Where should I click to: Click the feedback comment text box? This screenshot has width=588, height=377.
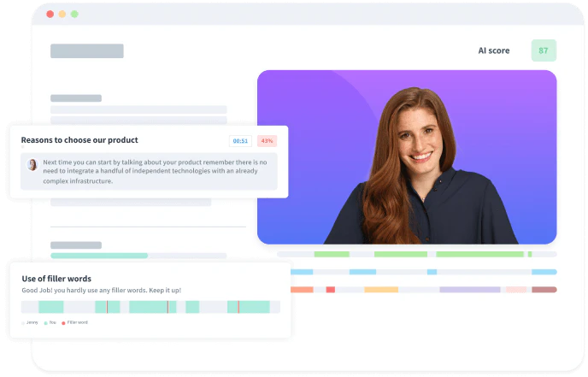pos(149,171)
